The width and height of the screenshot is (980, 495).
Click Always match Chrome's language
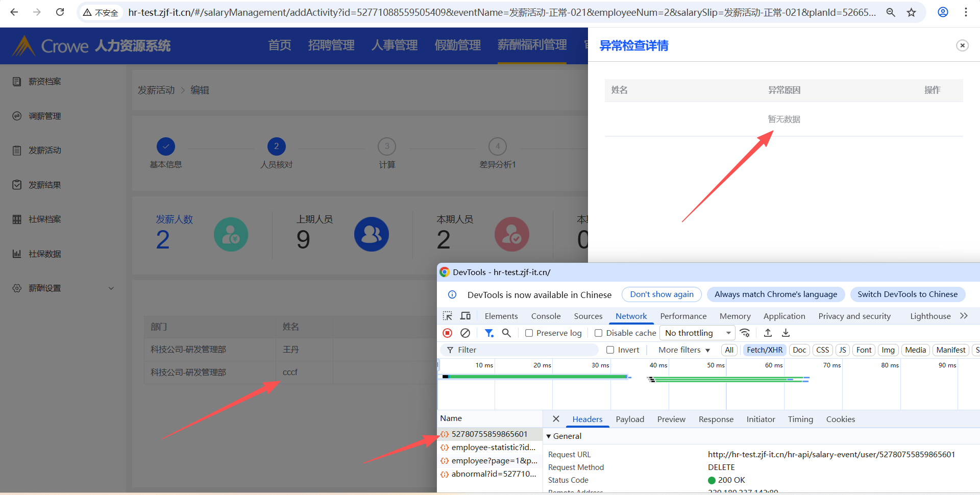776,294
